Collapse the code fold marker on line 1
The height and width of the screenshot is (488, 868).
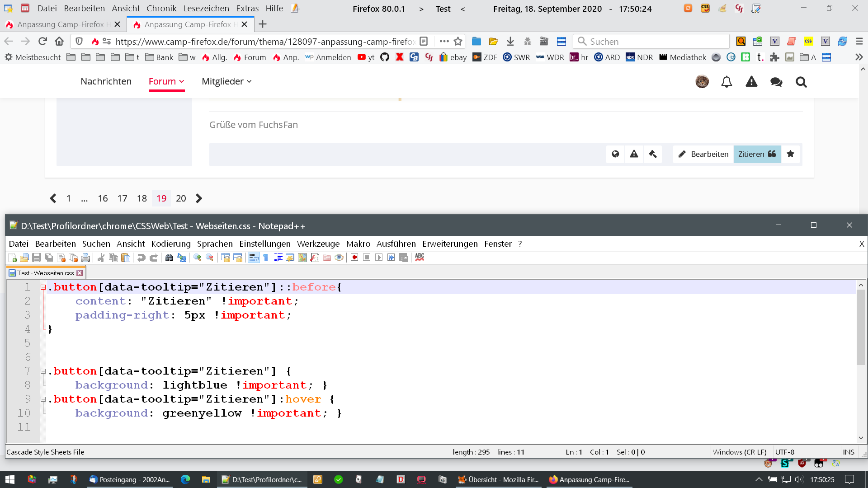(x=43, y=287)
